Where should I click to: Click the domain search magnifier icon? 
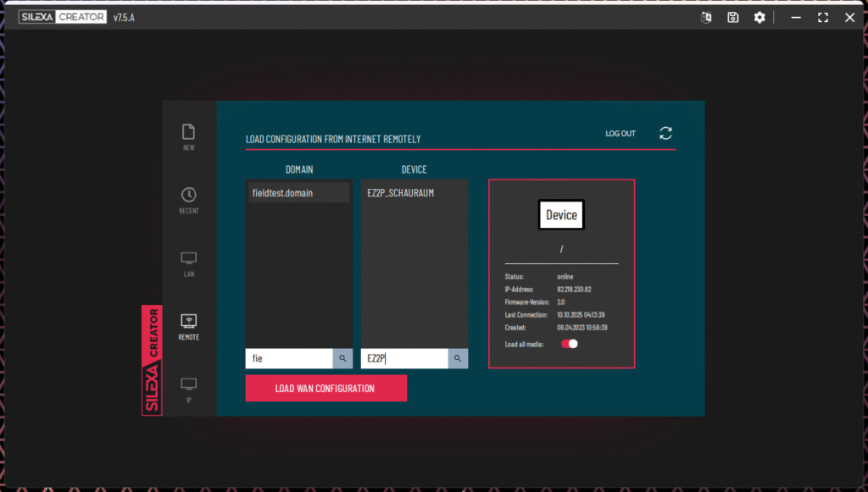click(x=342, y=358)
